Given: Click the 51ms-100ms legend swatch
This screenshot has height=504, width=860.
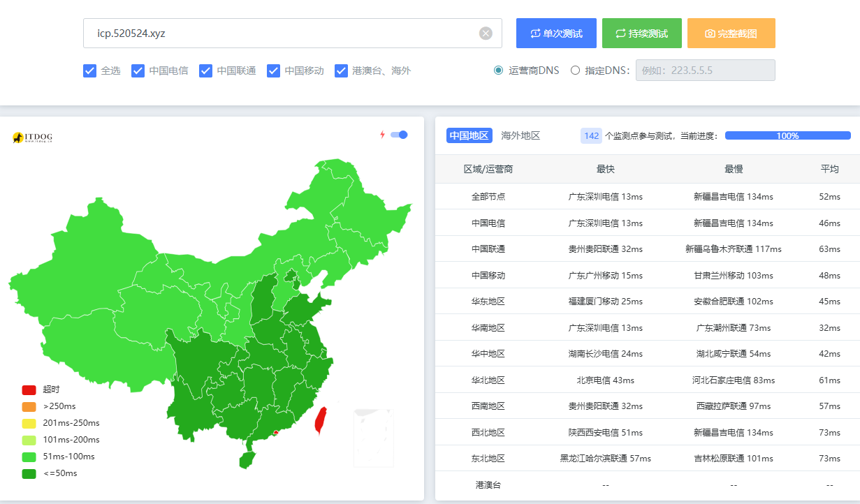Looking at the screenshot, I should pyautogui.click(x=29, y=457).
